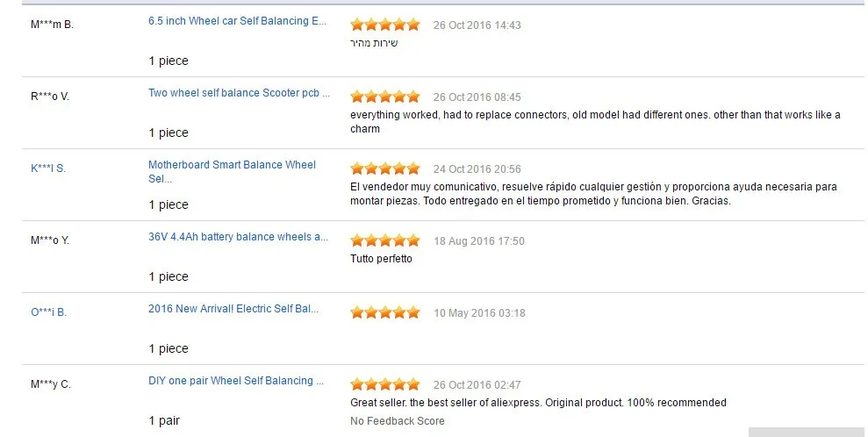Image resolution: width=868 pixels, height=437 pixels.
Task: Click the star rating in O***i B.'s review
Action: click(385, 312)
